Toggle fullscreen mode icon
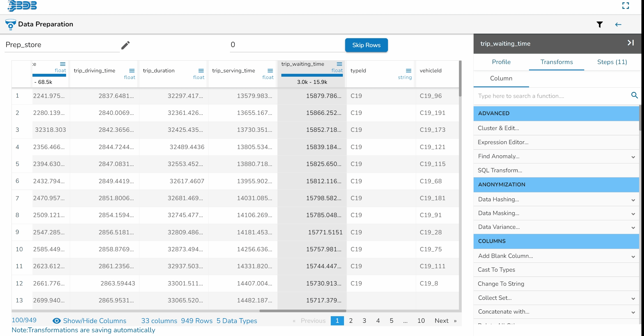This screenshot has width=644, height=336. coord(626,5)
